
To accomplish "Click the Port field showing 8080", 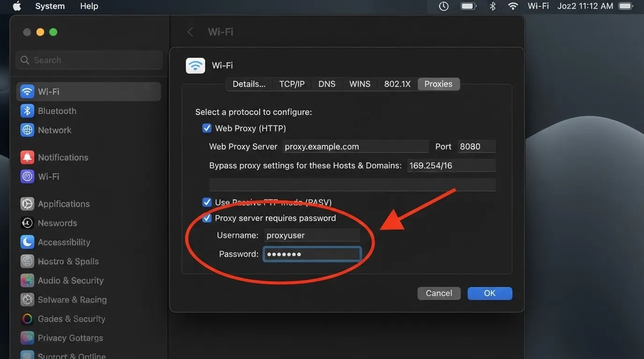I will (x=476, y=146).
